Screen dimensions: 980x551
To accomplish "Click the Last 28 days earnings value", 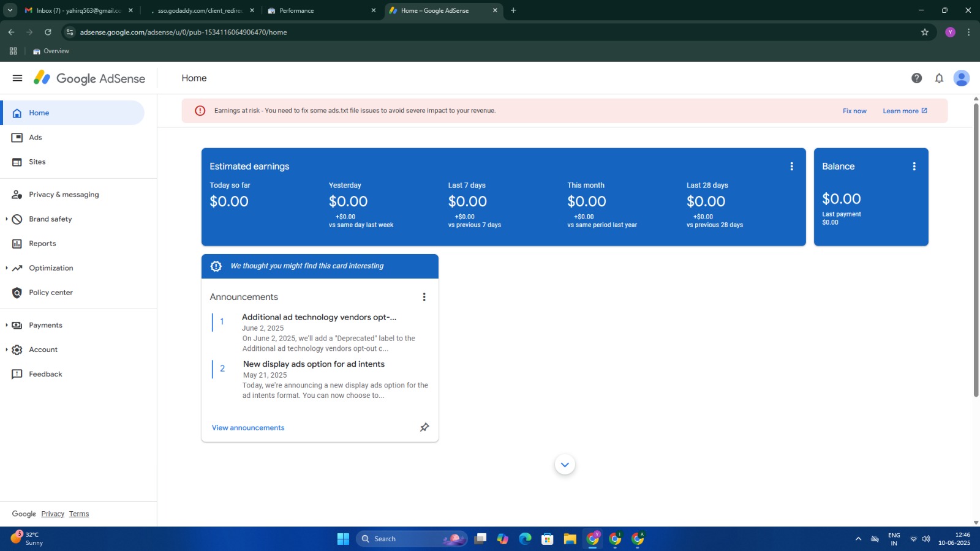I will [x=706, y=201].
